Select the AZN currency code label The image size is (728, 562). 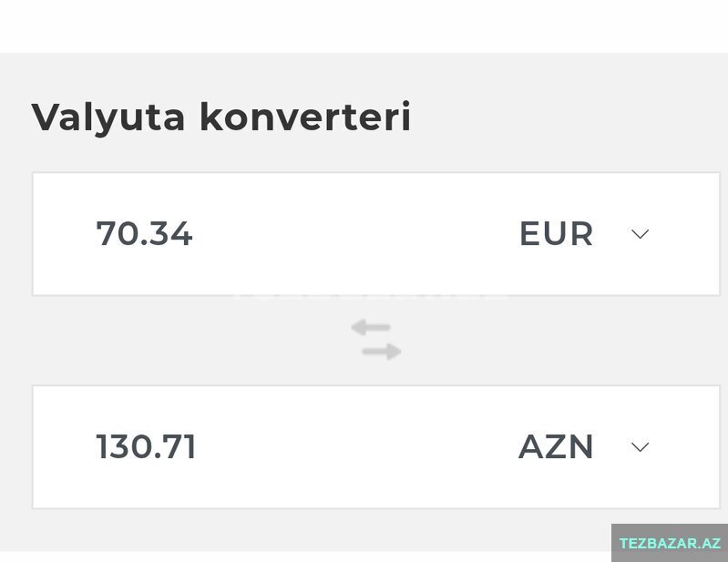point(555,447)
